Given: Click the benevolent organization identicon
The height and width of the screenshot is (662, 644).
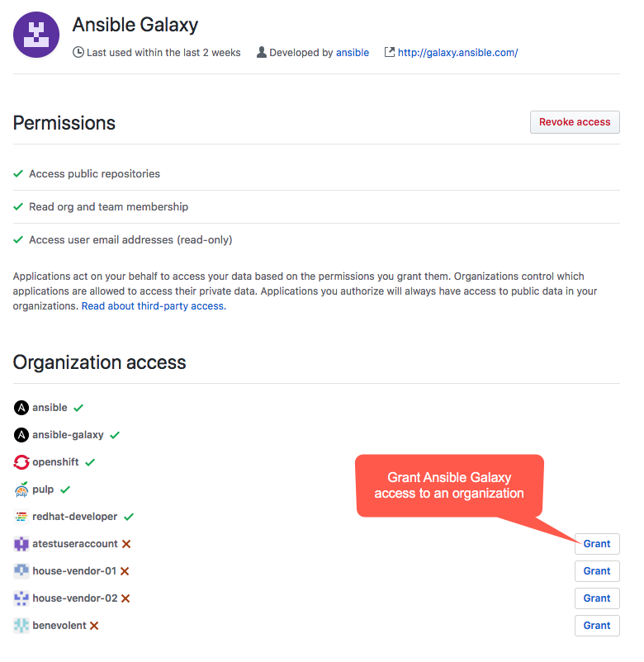Looking at the screenshot, I should click(x=21, y=626).
